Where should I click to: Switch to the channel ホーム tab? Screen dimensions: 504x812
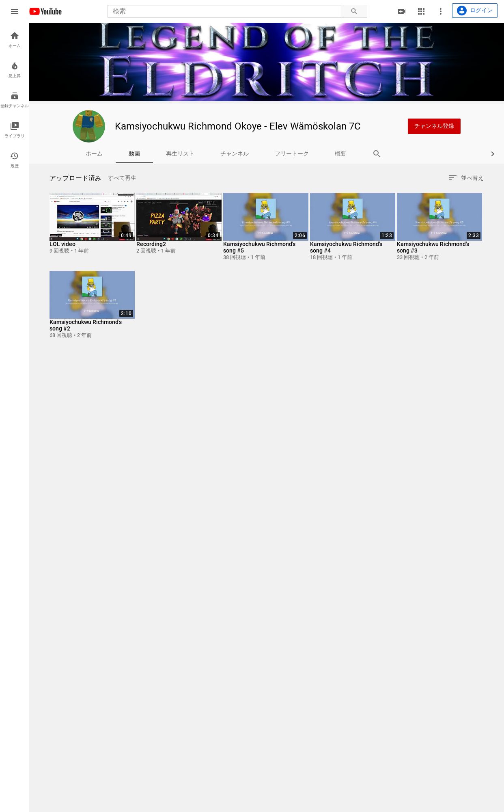pos(94,154)
